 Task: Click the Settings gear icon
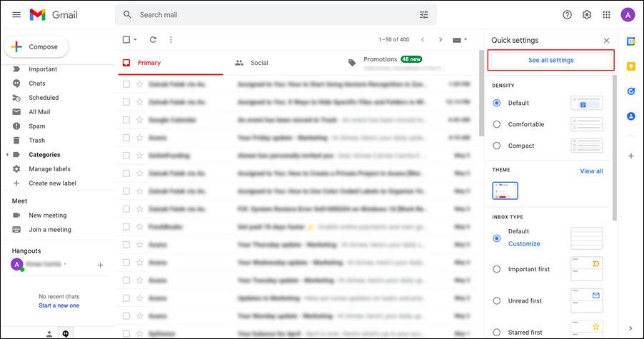(x=587, y=15)
